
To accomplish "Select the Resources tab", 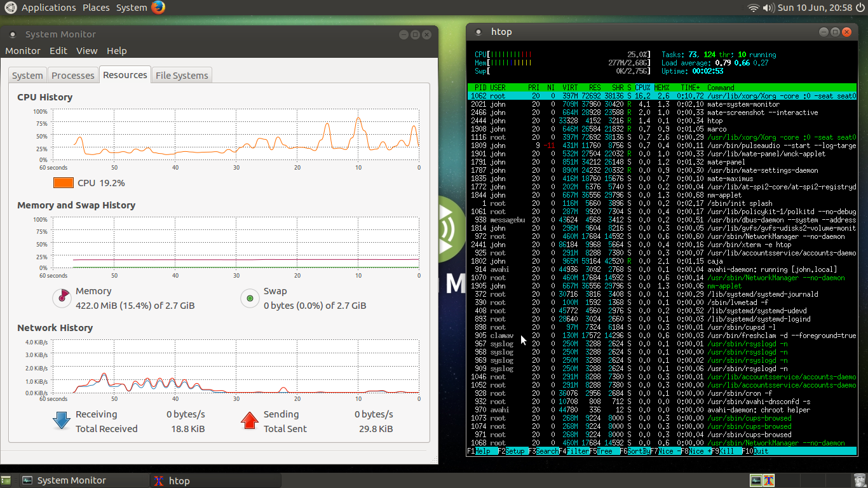I will [125, 74].
